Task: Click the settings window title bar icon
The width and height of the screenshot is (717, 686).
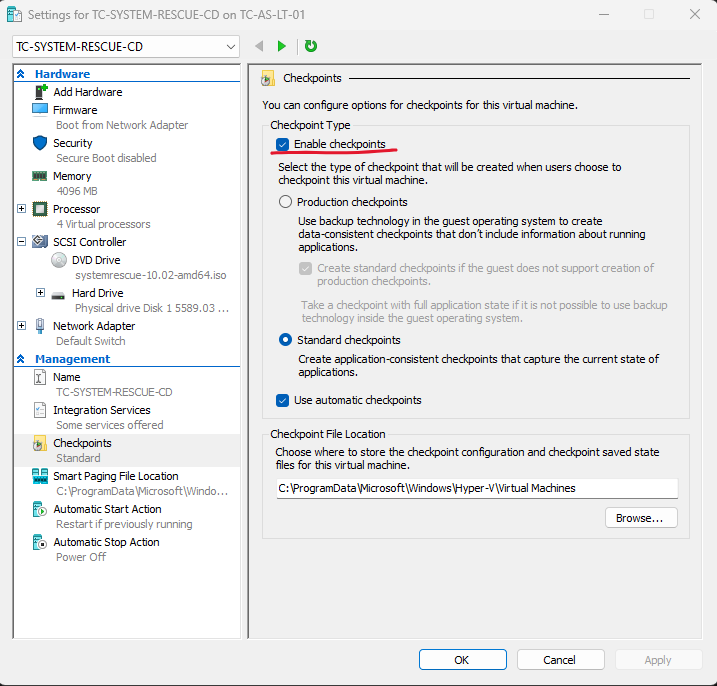Action: (14, 15)
